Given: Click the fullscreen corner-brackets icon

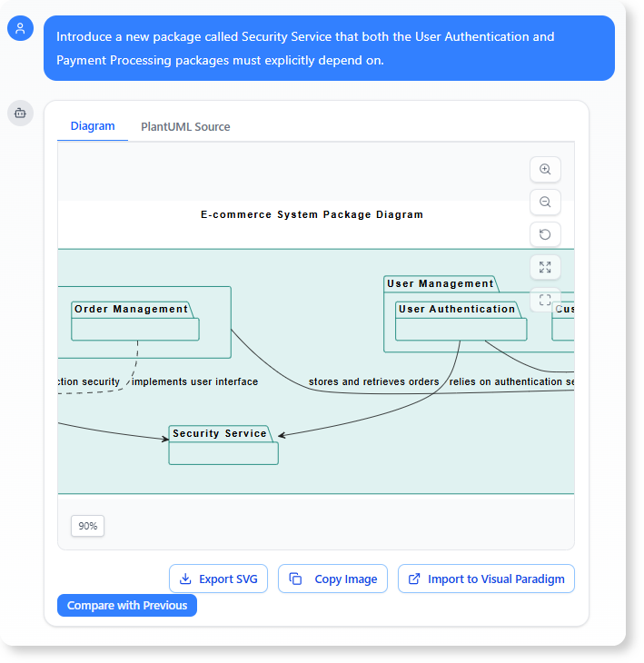Looking at the screenshot, I should [545, 299].
